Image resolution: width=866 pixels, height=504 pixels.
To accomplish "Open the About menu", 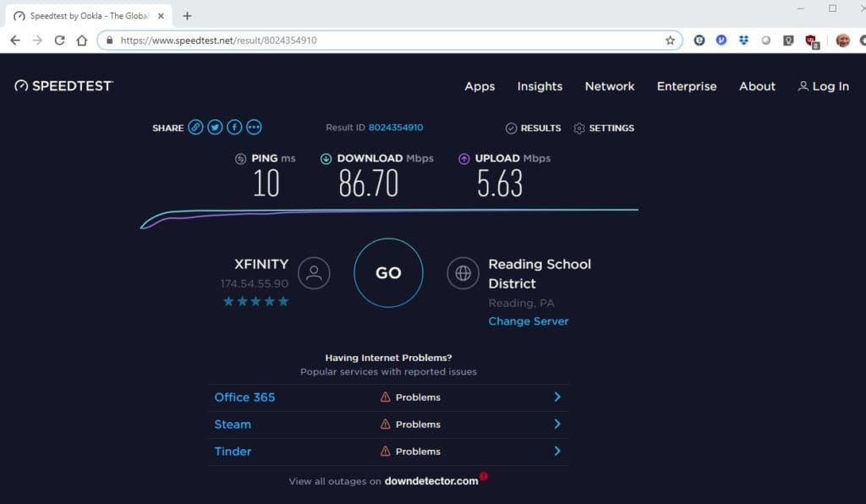I will tap(757, 86).
